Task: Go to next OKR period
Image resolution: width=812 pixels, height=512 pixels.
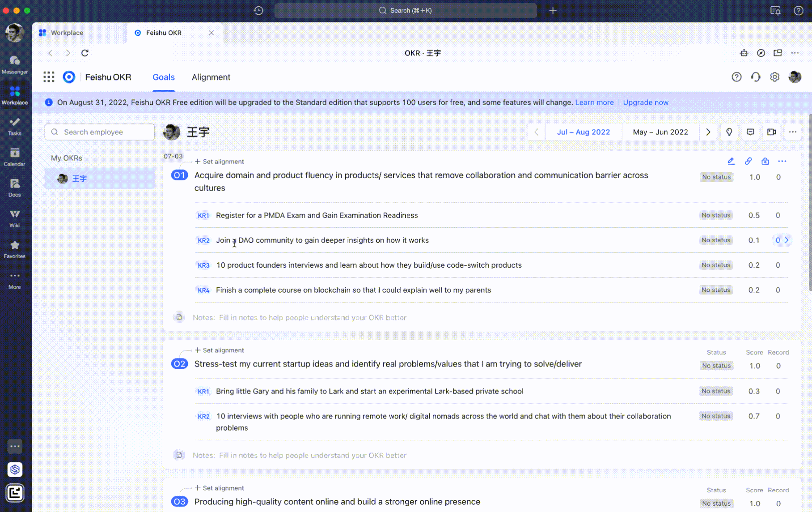Action: (x=708, y=132)
